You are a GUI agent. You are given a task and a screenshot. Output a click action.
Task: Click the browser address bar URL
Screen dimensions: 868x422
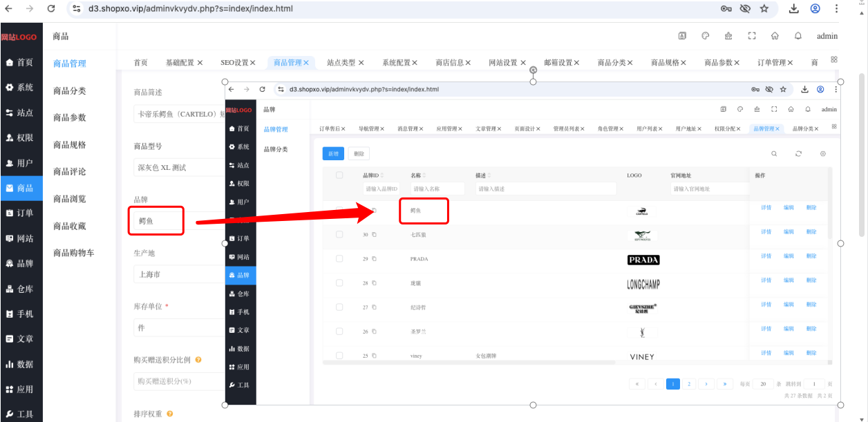coord(190,9)
